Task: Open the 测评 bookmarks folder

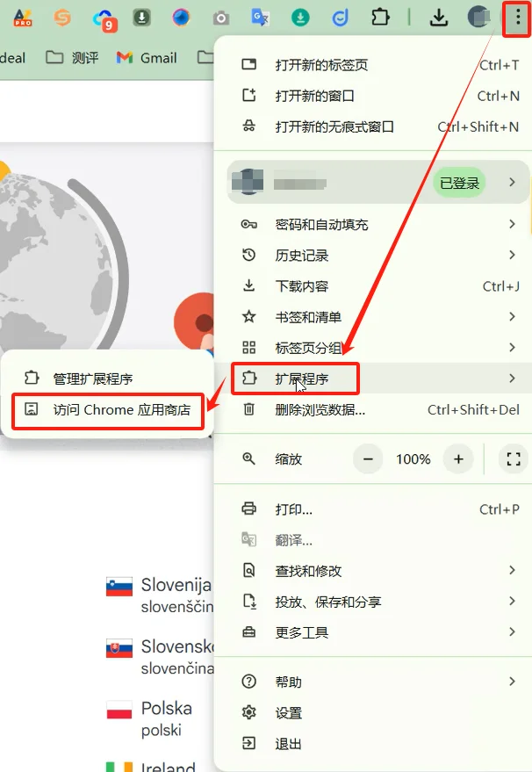Action: tap(72, 58)
